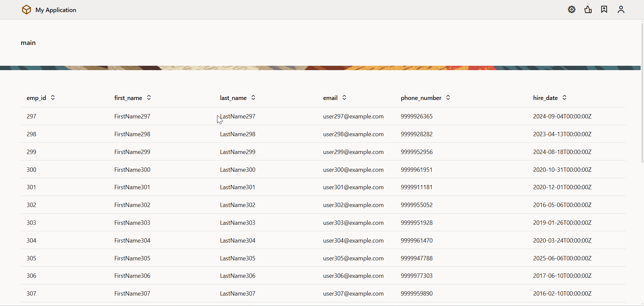Viewport: 644px width, 306px height.
Task: Sort by email using sort arrows
Action: [344, 98]
